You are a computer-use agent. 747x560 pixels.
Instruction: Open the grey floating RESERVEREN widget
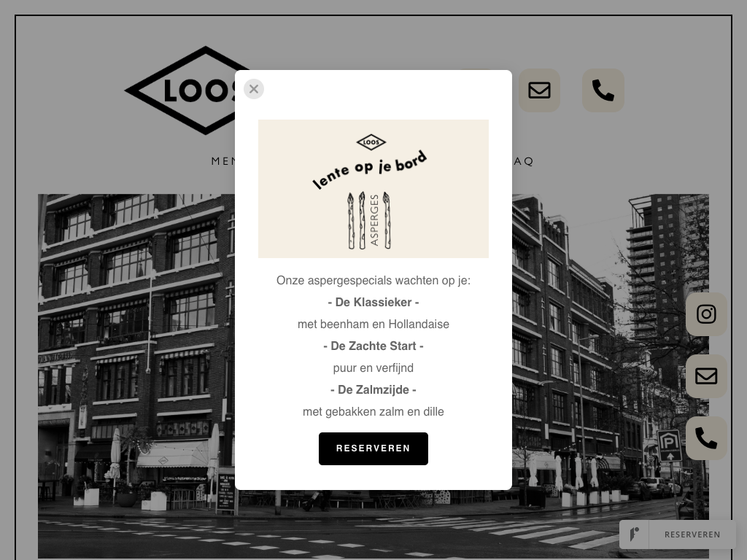692,534
